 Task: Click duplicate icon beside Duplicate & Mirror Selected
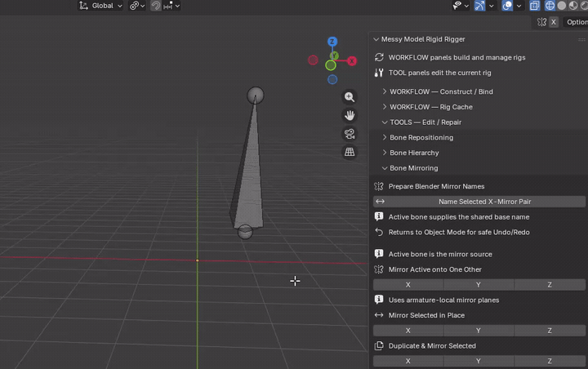379,346
